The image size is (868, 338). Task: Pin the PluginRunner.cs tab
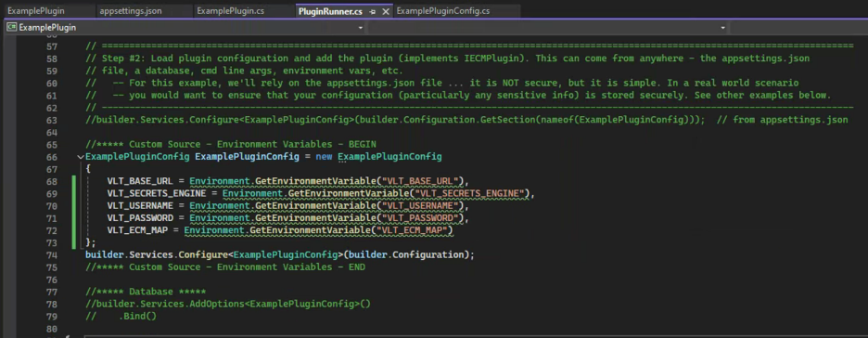pos(373,11)
